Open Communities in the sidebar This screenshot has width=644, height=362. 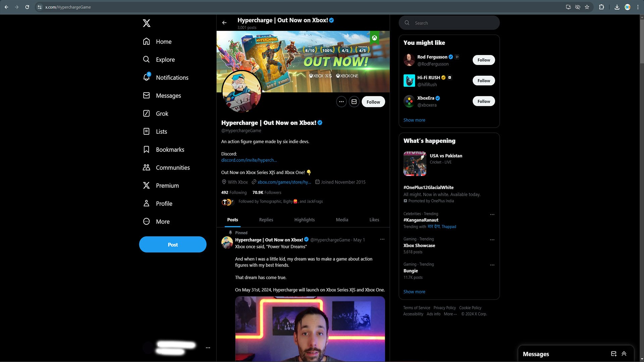(x=166, y=168)
